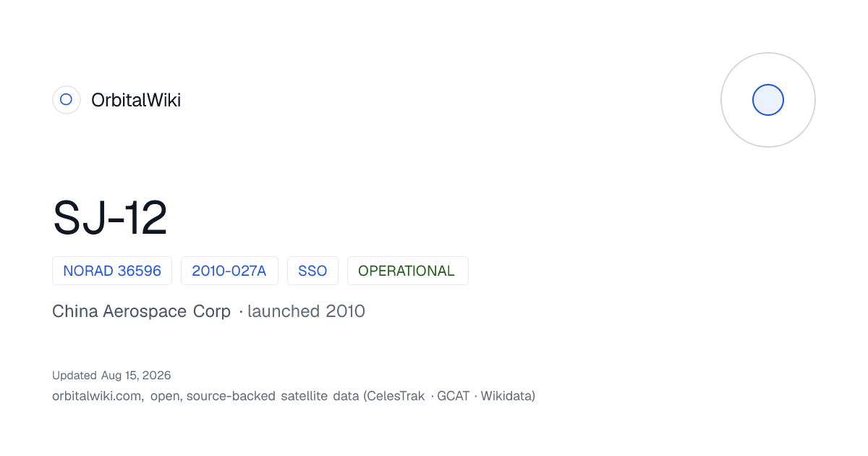868x456 pixels.
Task: Click the Updated label in footer
Action: pos(75,376)
